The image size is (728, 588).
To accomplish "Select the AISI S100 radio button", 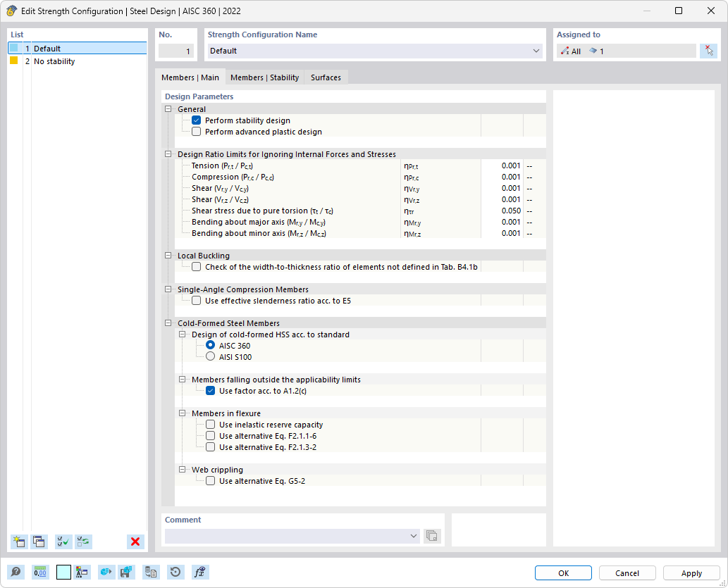I will (210, 356).
